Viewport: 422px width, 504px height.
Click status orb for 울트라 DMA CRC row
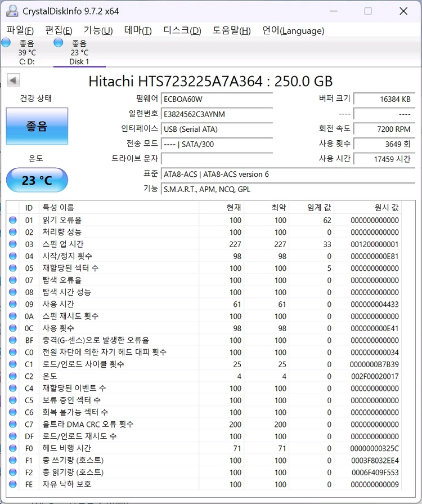click(13, 424)
